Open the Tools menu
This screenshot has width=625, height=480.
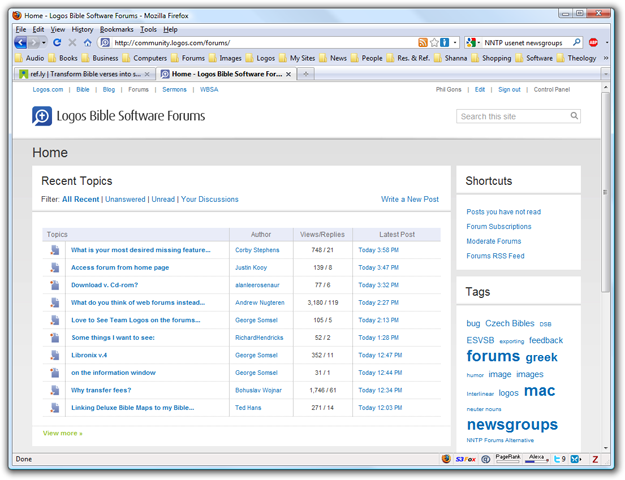(148, 30)
